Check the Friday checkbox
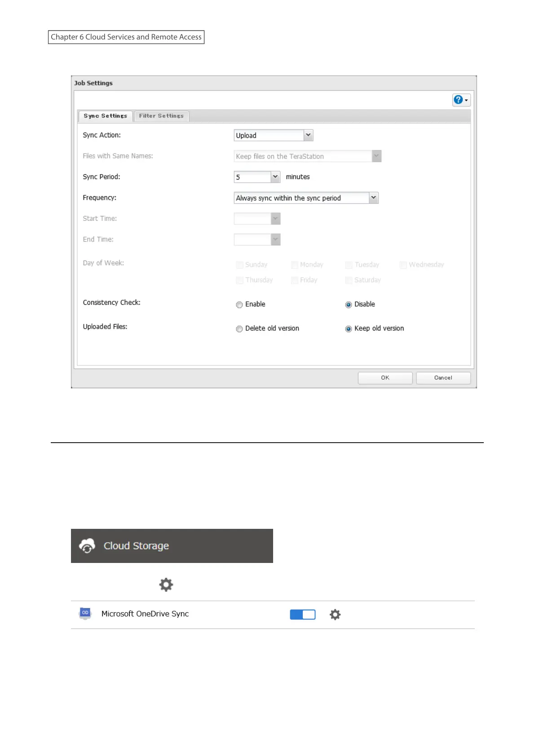The image size is (535, 756). (x=295, y=280)
